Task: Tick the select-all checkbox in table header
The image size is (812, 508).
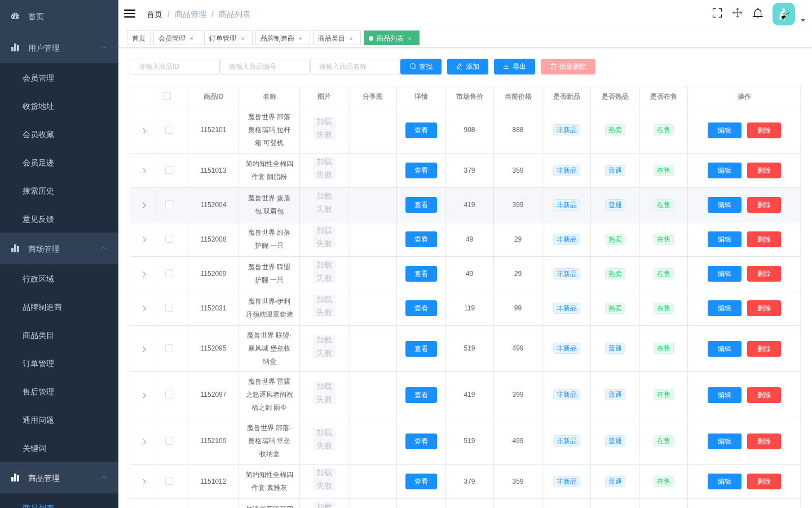Action: coord(167,96)
